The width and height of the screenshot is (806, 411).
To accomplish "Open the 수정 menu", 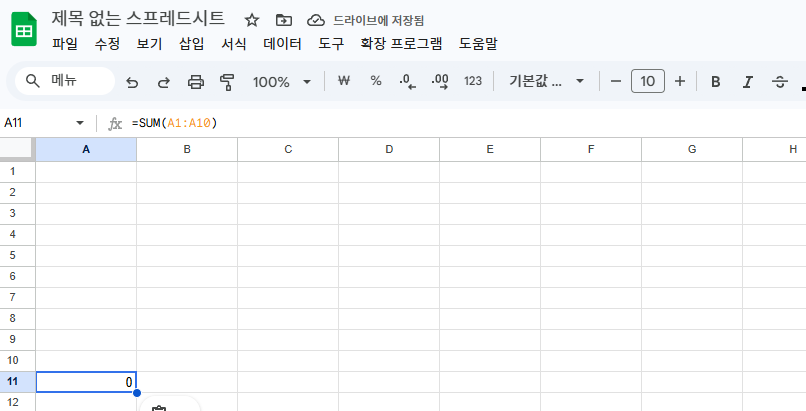I will (107, 44).
